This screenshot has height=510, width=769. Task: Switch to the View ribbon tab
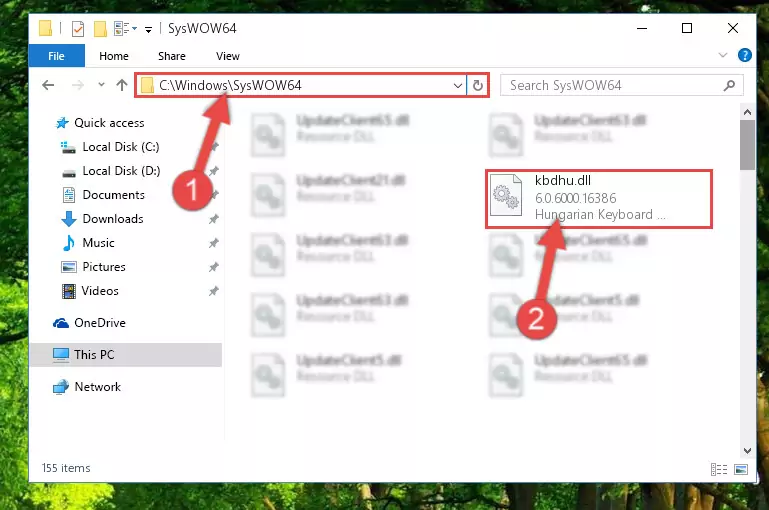tap(228, 56)
